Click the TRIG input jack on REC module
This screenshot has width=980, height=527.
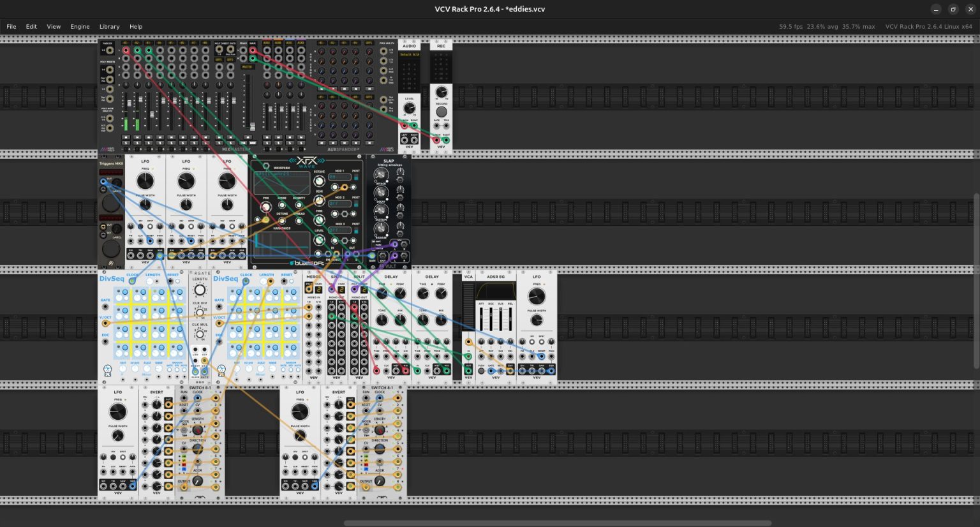tap(446, 126)
